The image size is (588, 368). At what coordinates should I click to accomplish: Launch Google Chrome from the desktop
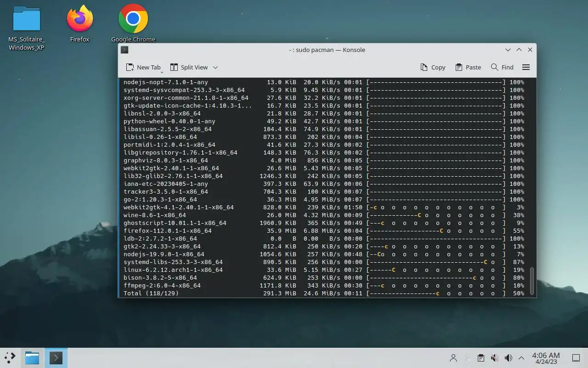pos(133,24)
